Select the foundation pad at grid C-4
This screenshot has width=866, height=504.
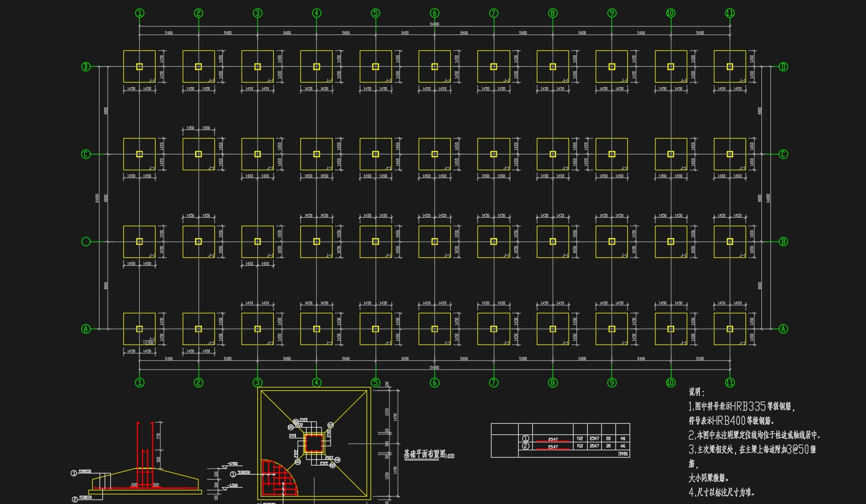pyautogui.click(x=317, y=154)
